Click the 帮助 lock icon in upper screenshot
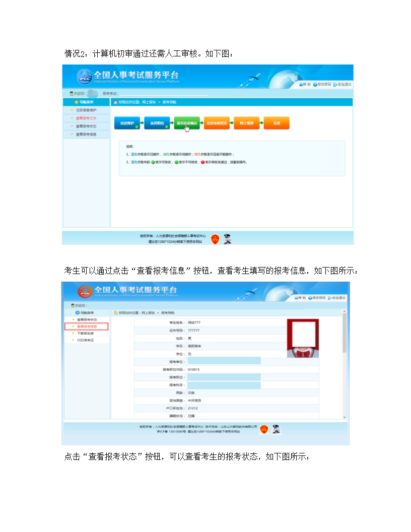 [301, 84]
